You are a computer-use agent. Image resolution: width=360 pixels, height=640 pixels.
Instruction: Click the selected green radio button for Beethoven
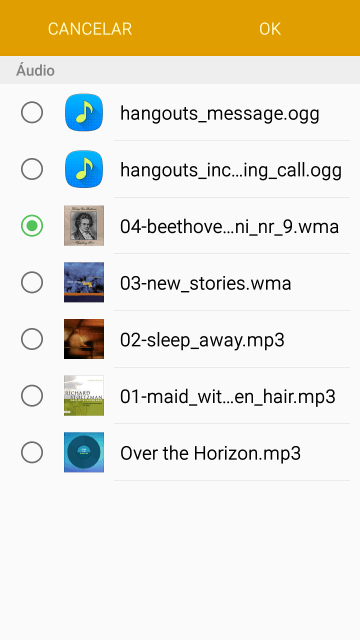[x=32, y=226]
